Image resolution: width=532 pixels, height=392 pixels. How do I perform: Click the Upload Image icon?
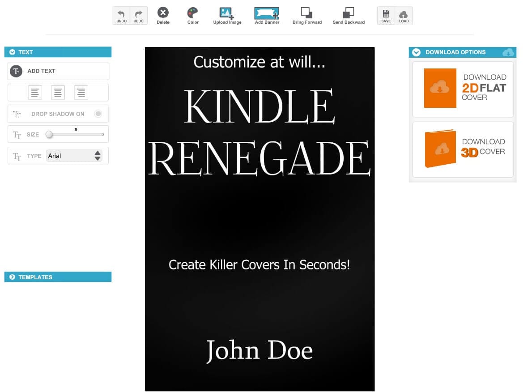226,13
